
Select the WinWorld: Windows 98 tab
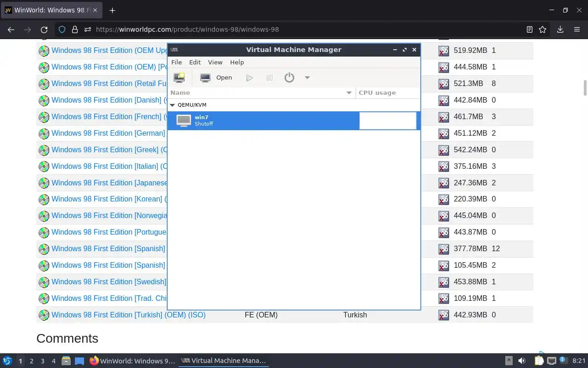pos(51,10)
